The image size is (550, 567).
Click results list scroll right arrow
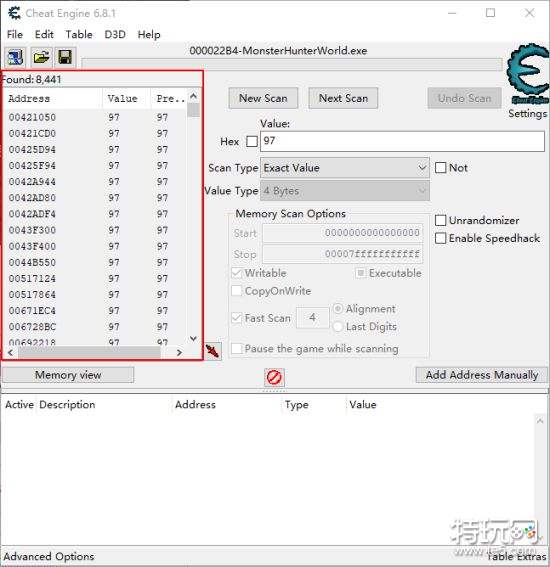pos(179,352)
